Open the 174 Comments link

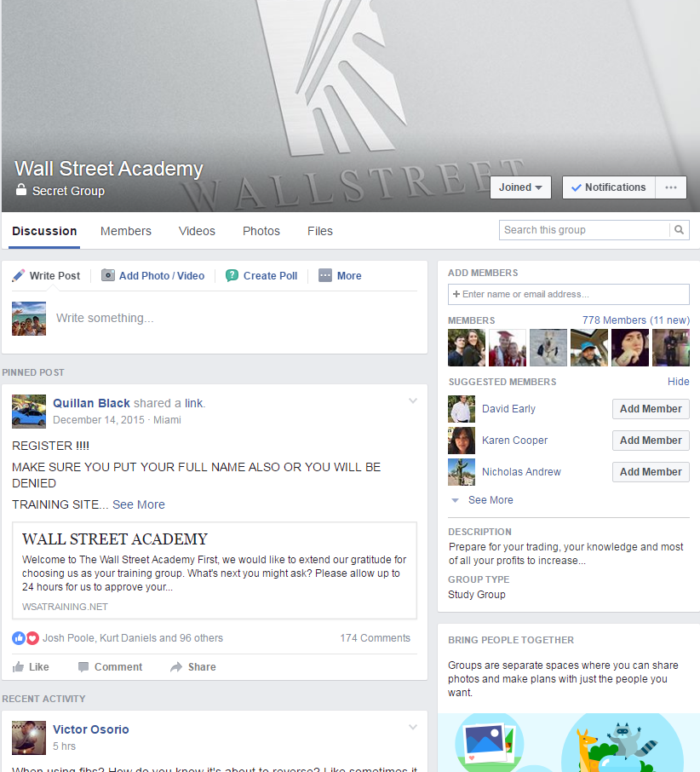(x=375, y=638)
